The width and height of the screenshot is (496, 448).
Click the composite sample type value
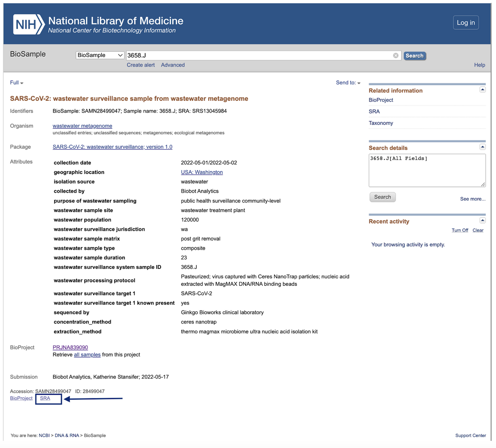click(x=193, y=248)
